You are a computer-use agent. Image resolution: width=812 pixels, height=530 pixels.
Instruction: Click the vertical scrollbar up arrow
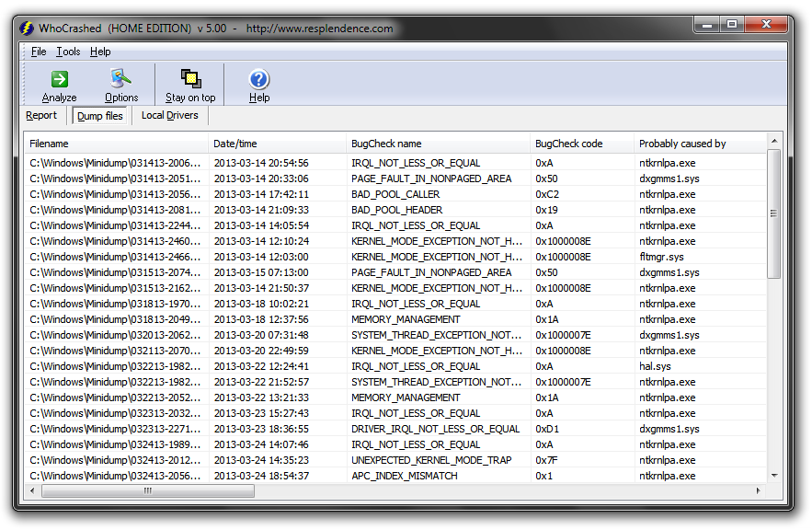click(x=773, y=141)
